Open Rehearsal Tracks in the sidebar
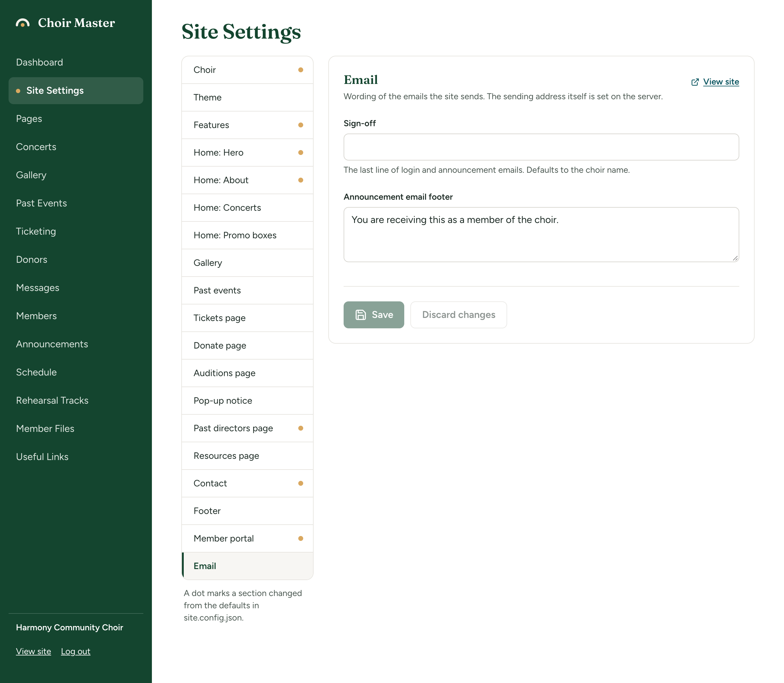Viewport: 784px width, 683px height. 76,401
